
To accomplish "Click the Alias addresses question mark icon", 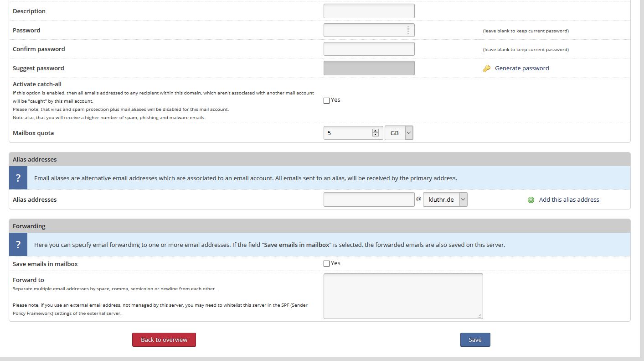I will pos(18,178).
